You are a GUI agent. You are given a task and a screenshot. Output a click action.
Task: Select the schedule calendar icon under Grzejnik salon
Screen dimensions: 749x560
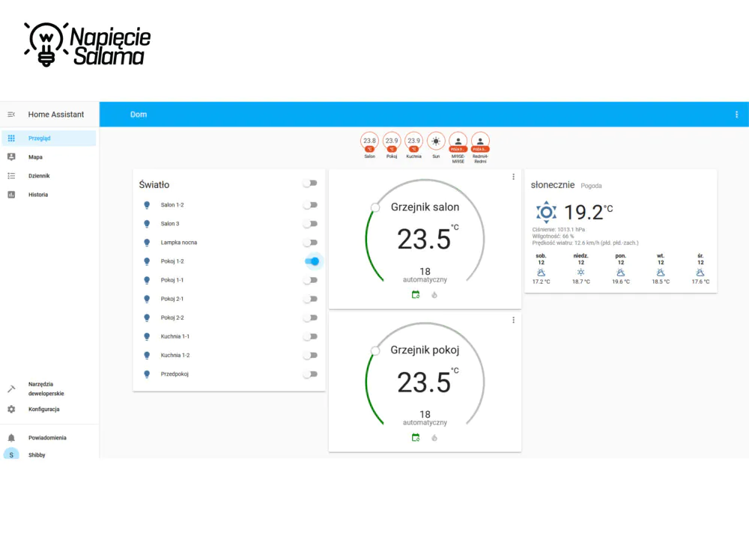coord(416,294)
